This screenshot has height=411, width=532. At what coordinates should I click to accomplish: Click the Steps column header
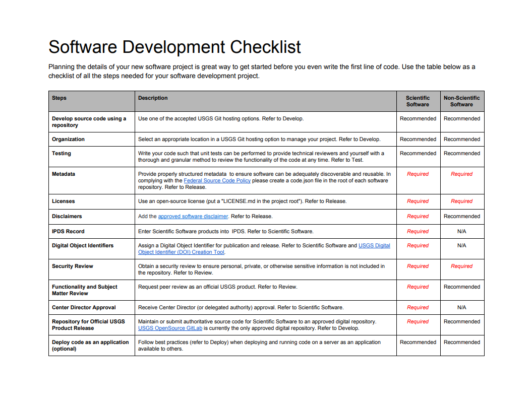(x=59, y=98)
